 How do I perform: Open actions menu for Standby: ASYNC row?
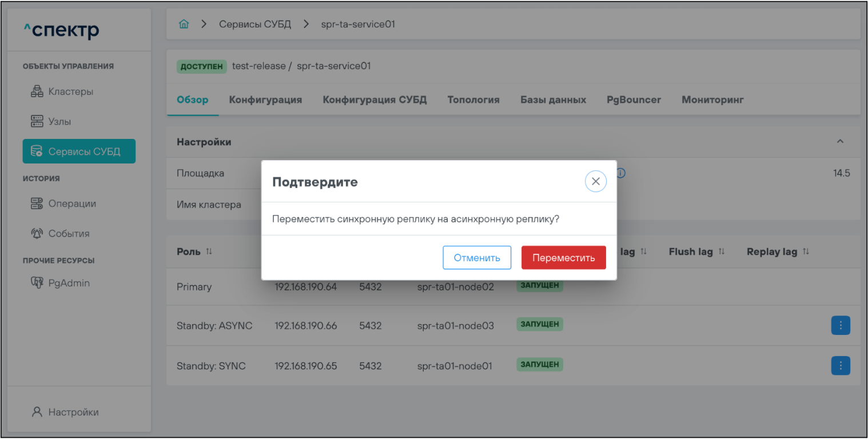[x=840, y=326]
